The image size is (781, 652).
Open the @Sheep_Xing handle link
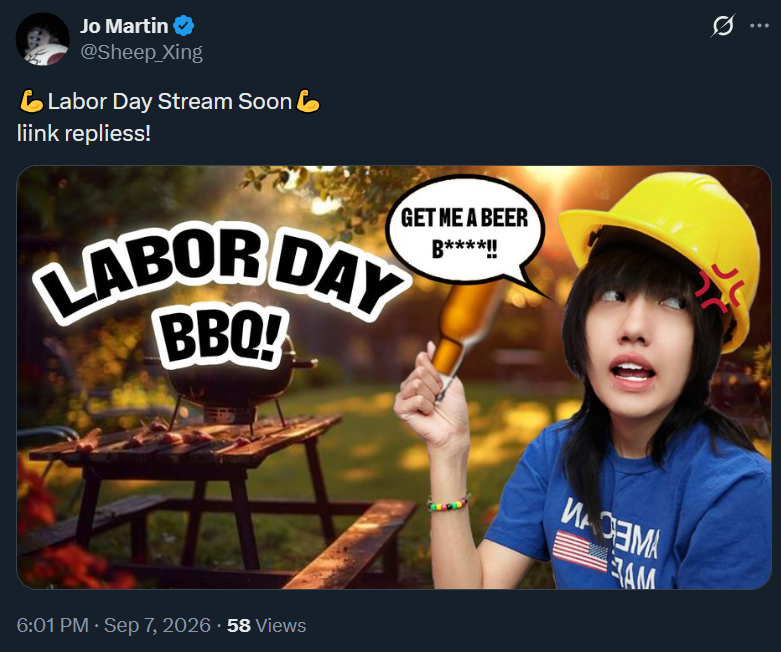(141, 52)
